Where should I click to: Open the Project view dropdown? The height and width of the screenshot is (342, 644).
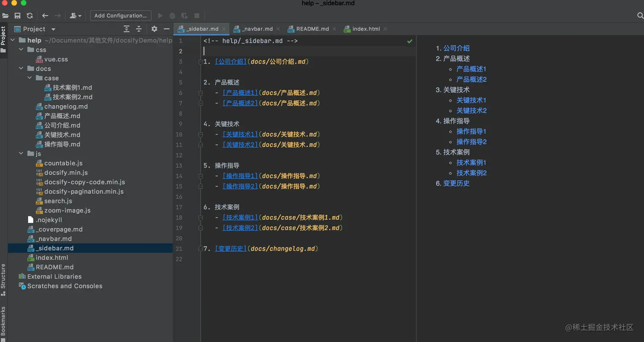coord(53,29)
